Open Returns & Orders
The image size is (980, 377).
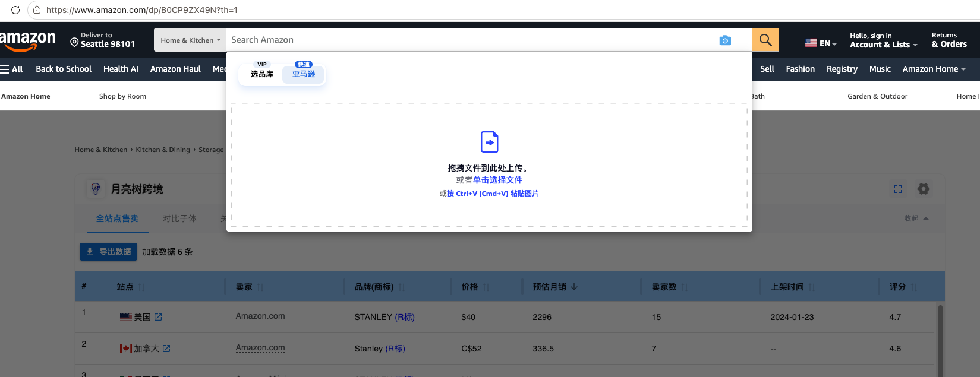point(949,40)
